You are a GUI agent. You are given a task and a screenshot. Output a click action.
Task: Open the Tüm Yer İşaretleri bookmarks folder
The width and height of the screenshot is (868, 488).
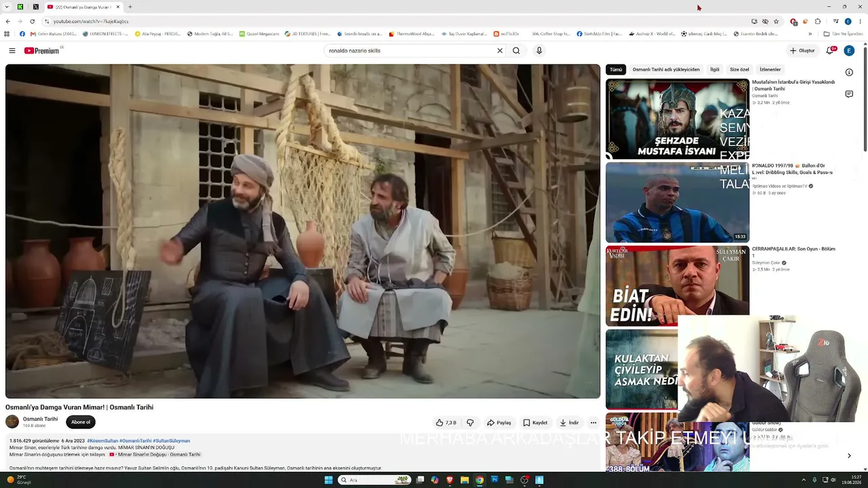[843, 34]
